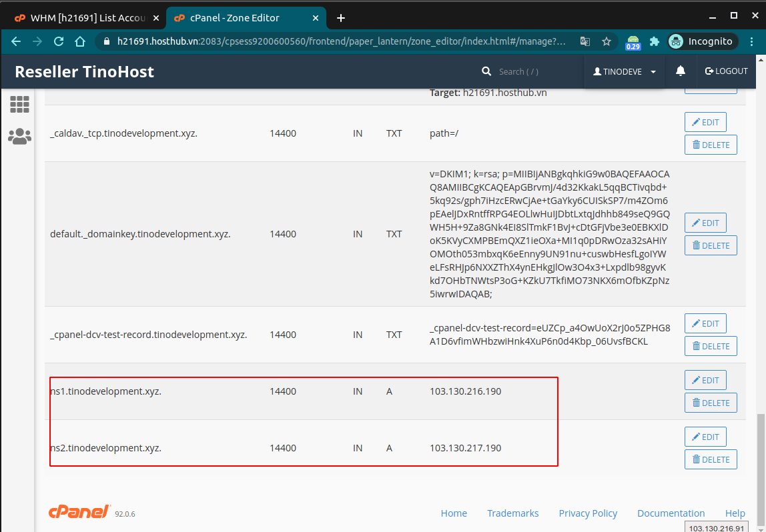Open the Privacy Policy footer link
This screenshot has width=766, height=532.
(588, 513)
